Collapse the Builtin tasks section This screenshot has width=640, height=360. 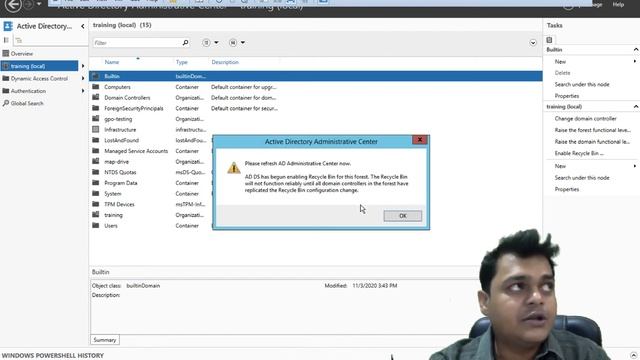click(636, 49)
